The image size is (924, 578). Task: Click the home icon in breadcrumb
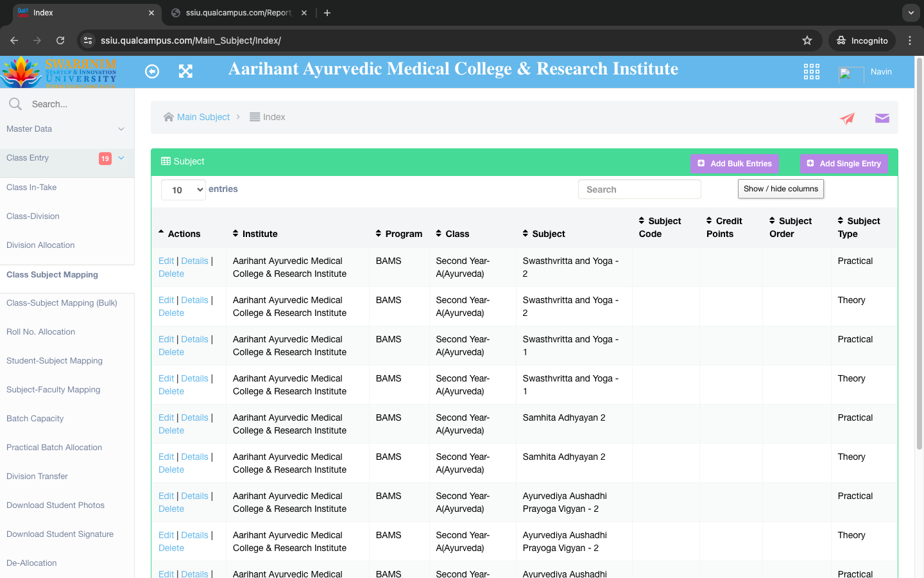[x=169, y=117]
